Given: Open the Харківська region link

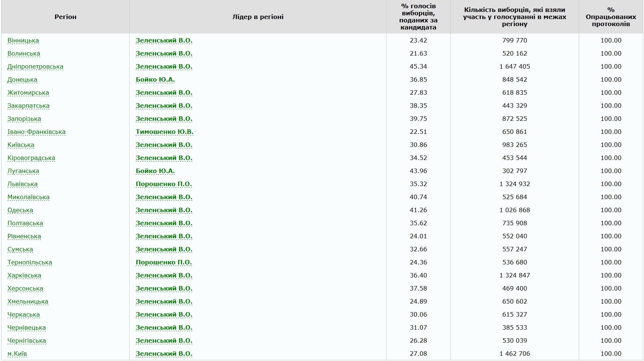Looking at the screenshot, I should coord(24,275).
